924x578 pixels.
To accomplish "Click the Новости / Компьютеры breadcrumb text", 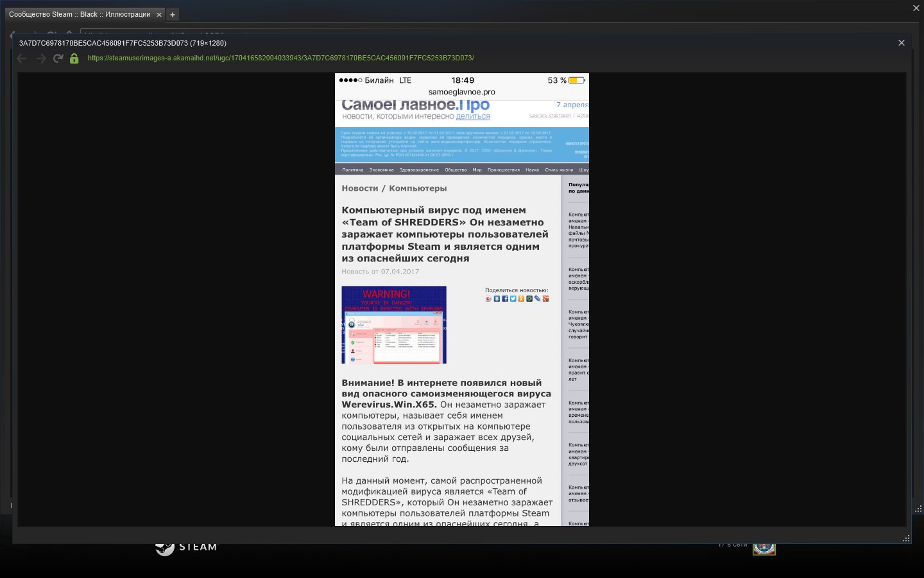I will tap(394, 188).
